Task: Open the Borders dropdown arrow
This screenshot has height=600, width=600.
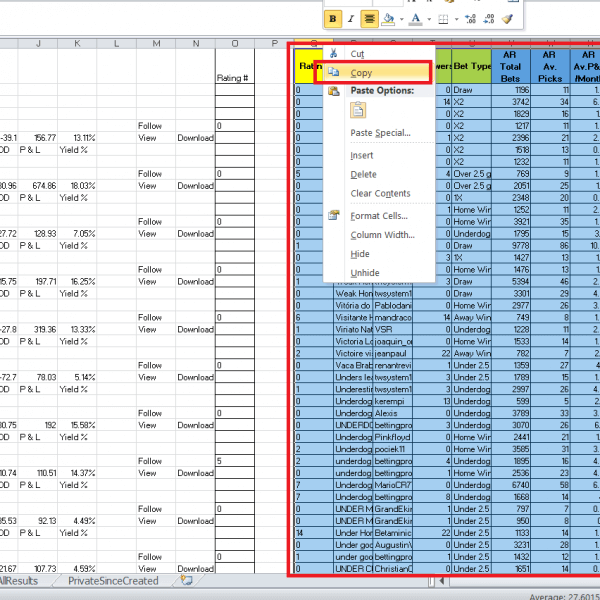Action: click(457, 19)
